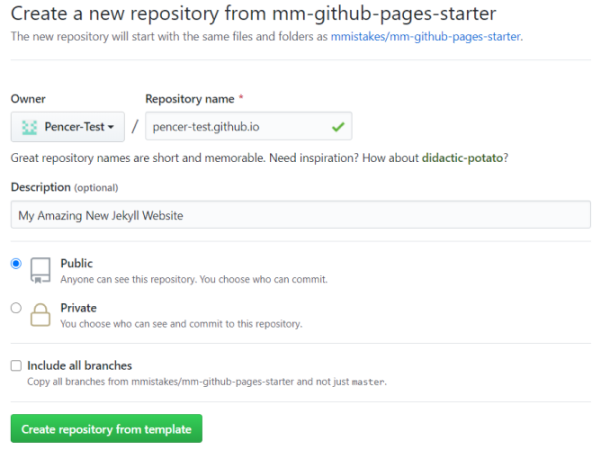Image resolution: width=601 pixels, height=450 pixels.
Task: Enable the Include all branches checkbox
Action: [16, 366]
